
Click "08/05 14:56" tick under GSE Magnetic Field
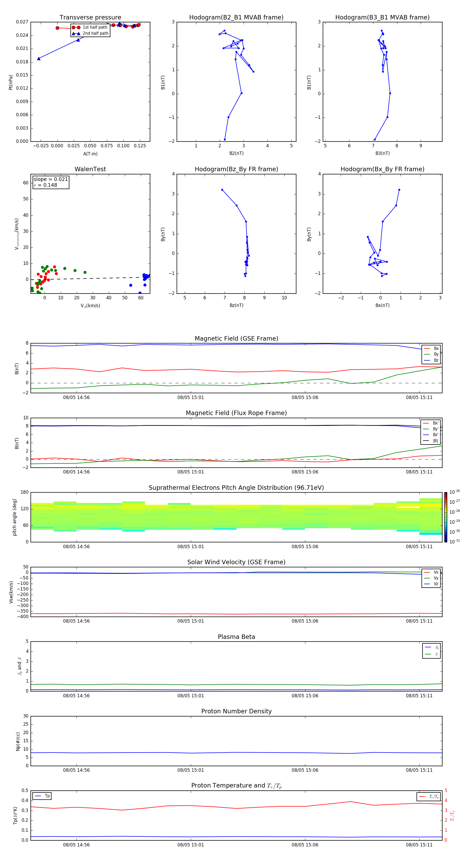click(76, 397)
